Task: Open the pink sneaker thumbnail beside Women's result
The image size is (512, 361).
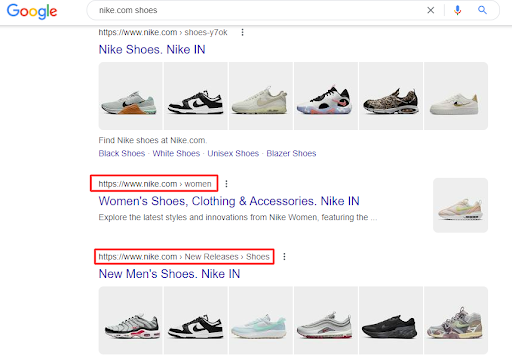Action: 460,205
